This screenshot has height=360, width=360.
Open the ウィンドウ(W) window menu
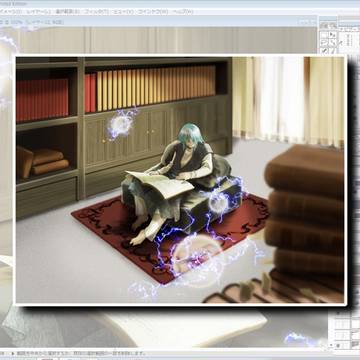pos(152,12)
